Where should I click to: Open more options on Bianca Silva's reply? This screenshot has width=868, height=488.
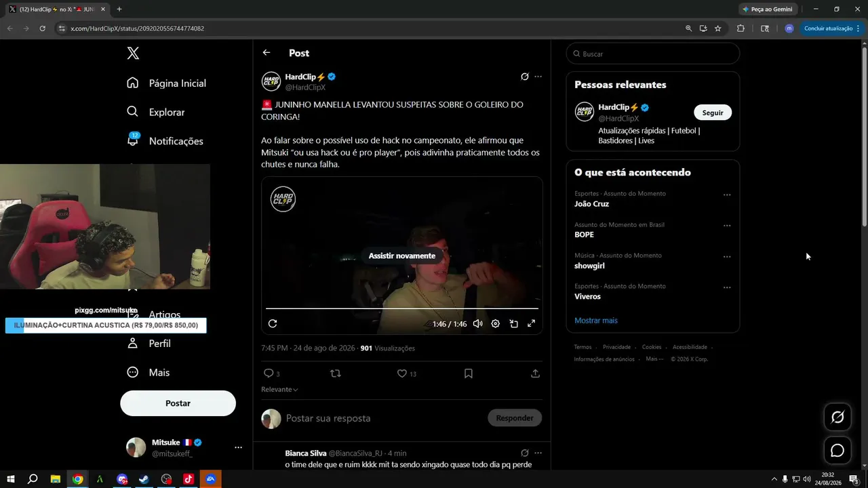tap(538, 453)
